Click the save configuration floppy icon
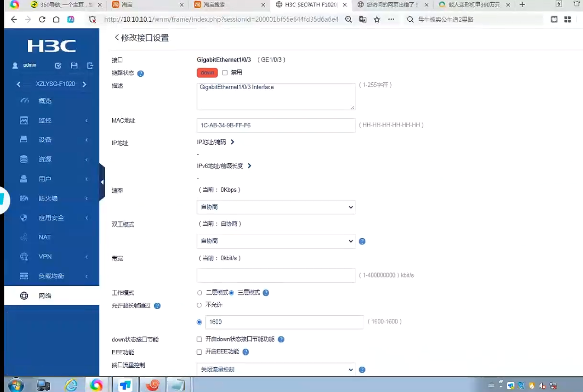The width and height of the screenshot is (583, 392). [x=74, y=65]
